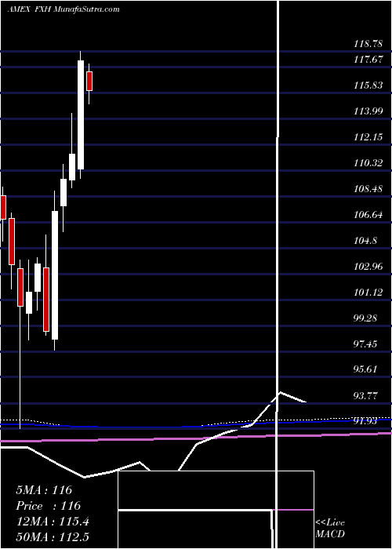Viewport: 392px width, 549px height.
Task: Click the 5MA : 116 readout
Action: (44, 490)
